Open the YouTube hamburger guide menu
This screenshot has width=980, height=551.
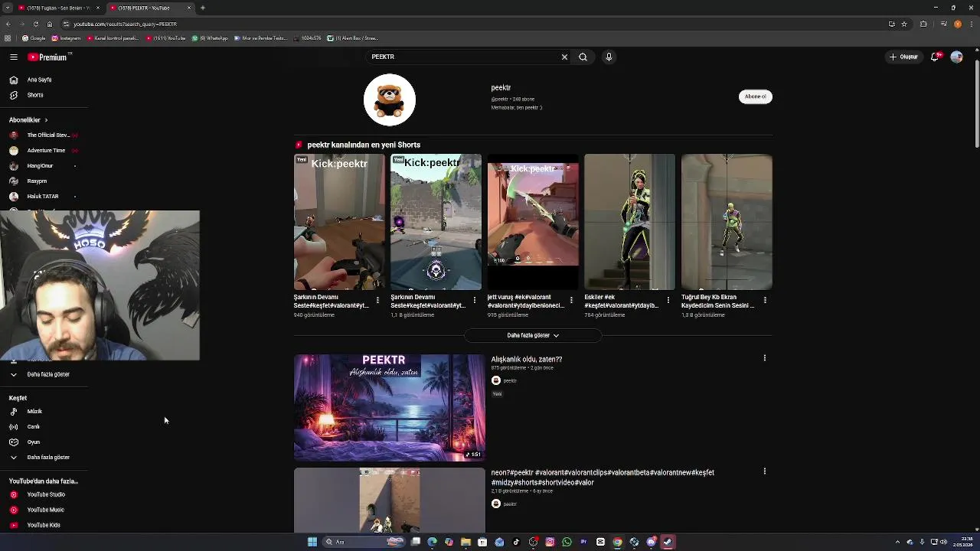click(x=13, y=57)
